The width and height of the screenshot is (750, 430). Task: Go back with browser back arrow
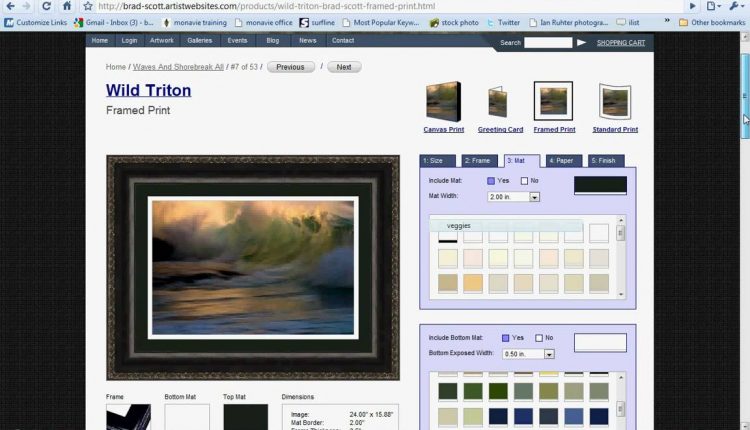(10, 6)
